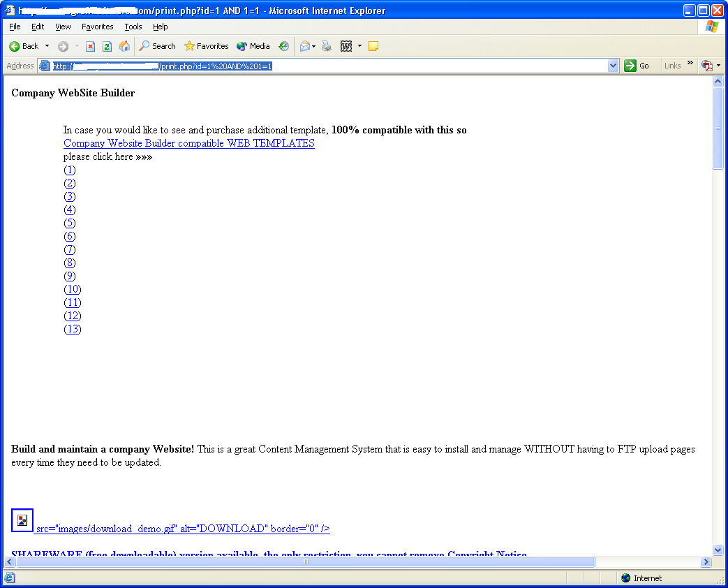
Task: Expand the Links toolbar chevron
Action: click(x=690, y=63)
